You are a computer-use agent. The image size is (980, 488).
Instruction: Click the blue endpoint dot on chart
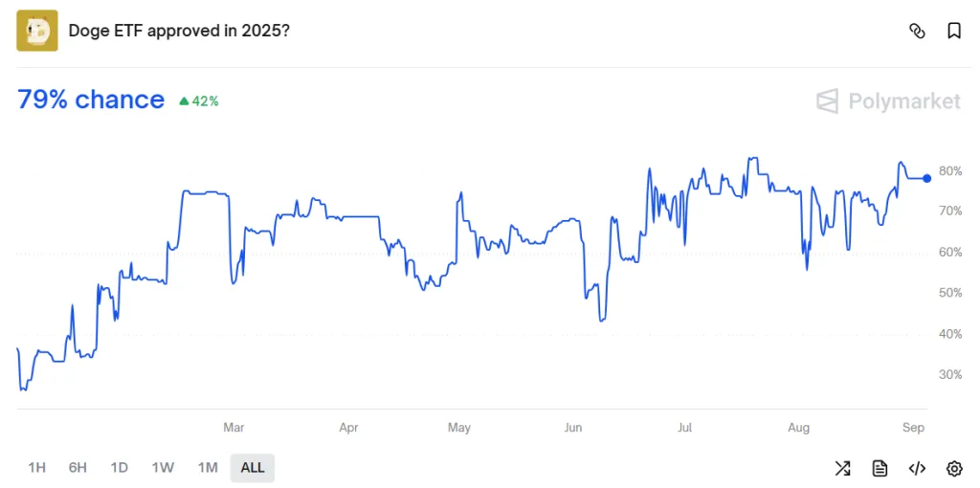coord(926,178)
